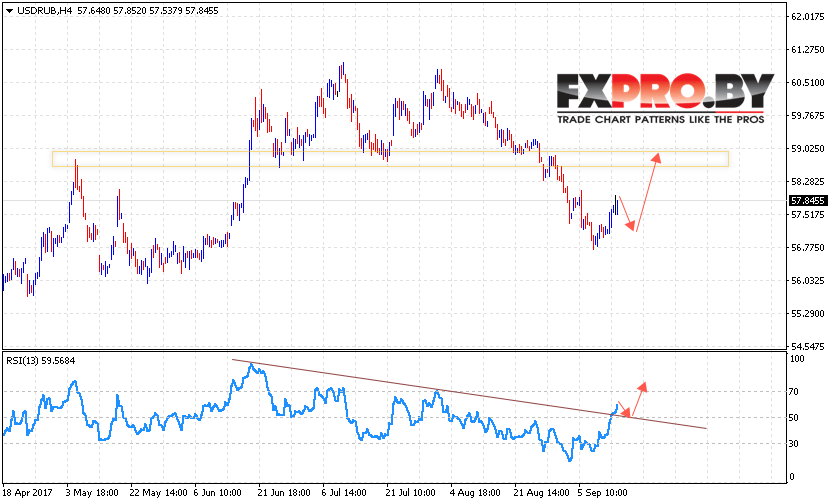Viewport: 829px width, 504px height.
Task: Click the '22 May 14:00' time axis label
Action: coord(158,493)
